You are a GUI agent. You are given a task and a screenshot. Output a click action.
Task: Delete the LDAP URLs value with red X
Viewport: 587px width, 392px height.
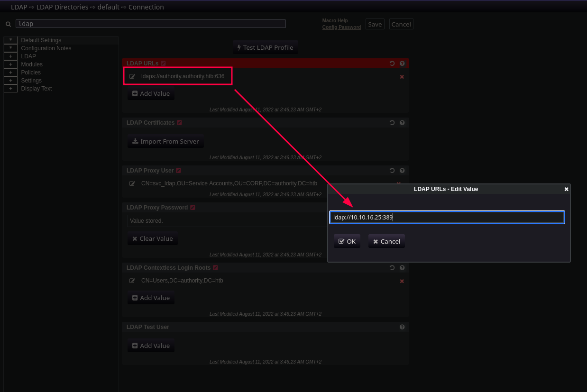point(402,77)
